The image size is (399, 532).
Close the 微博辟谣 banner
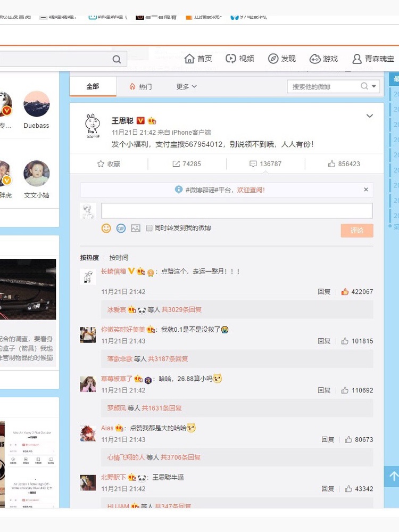coord(366,190)
